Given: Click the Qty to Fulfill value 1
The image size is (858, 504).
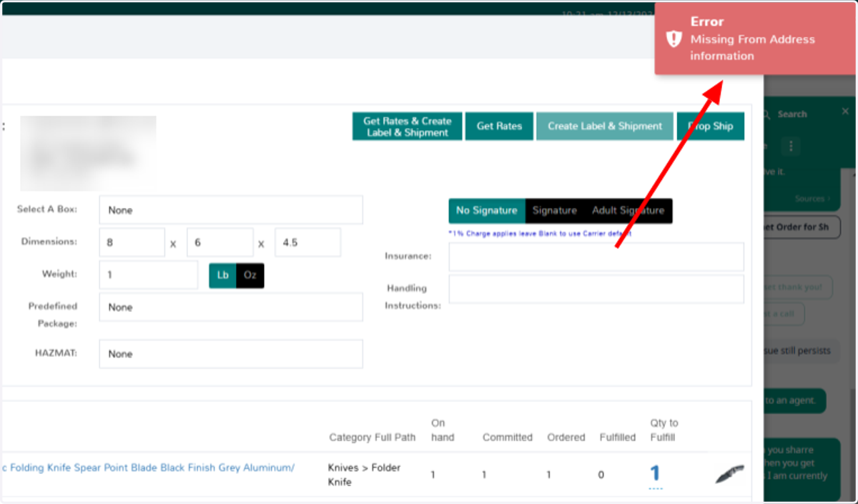Looking at the screenshot, I should 655,473.
